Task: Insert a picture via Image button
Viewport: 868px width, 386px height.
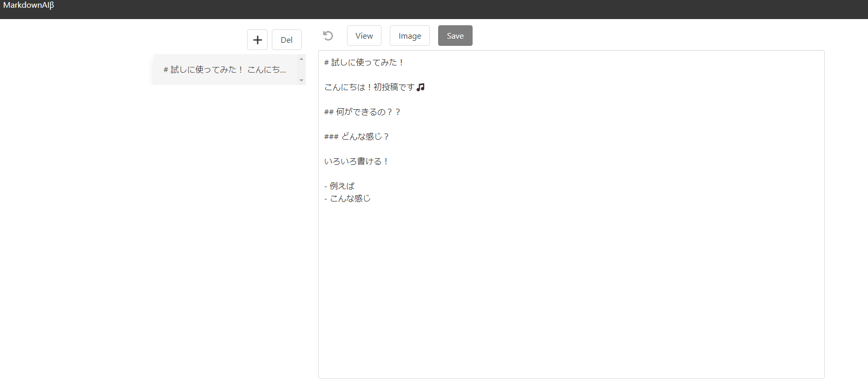Action: point(410,36)
